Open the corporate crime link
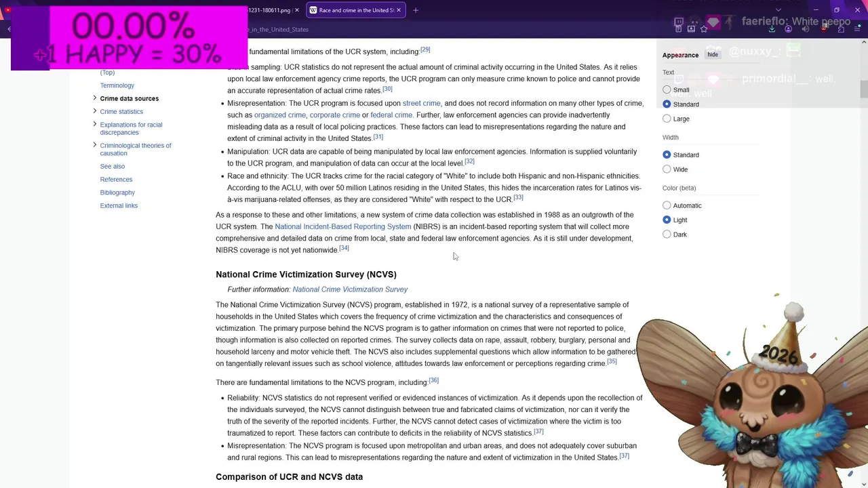This screenshot has height=488, width=868. (x=334, y=115)
